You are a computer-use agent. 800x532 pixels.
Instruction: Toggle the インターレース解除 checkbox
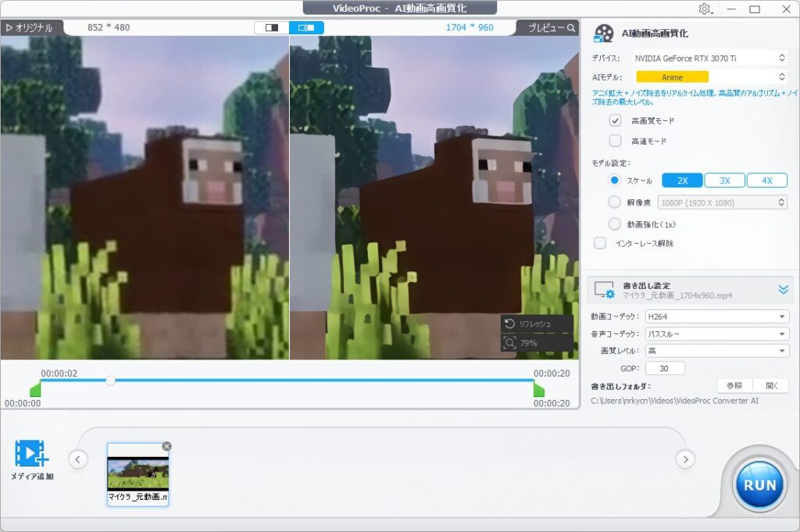[x=600, y=243]
